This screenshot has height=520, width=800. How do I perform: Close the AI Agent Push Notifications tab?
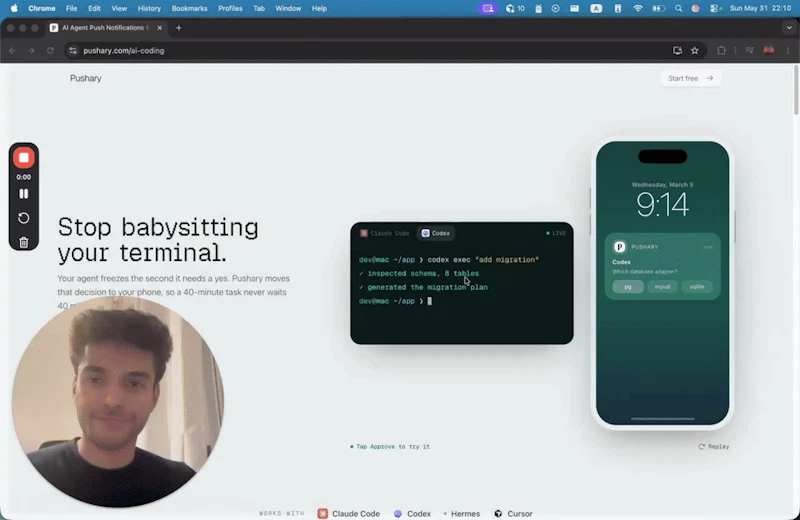[160, 28]
